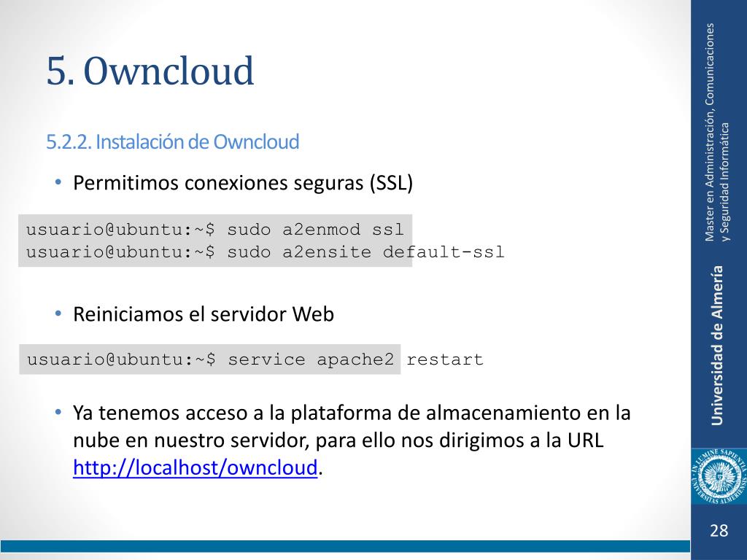Open the http://localhost/owncloud link
The height and width of the screenshot is (560, 747).
196,467
